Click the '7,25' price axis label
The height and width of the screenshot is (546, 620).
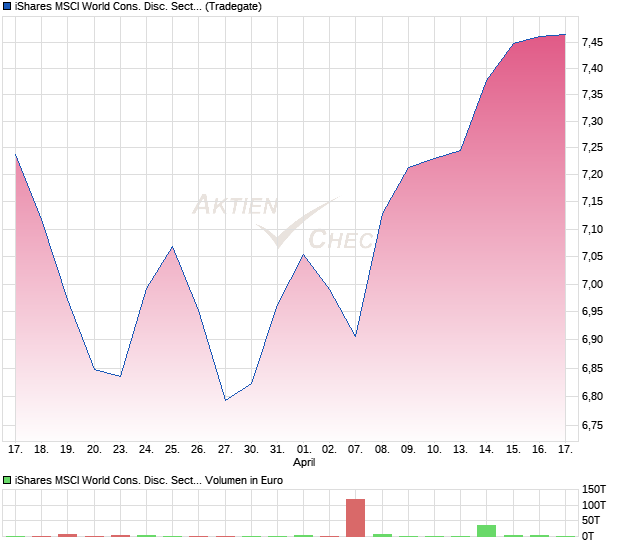[592, 147]
